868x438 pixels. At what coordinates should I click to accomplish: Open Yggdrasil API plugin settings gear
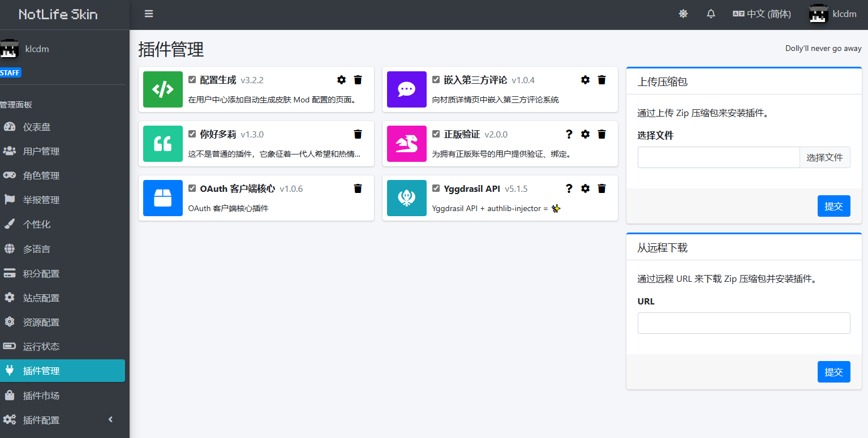click(x=585, y=188)
